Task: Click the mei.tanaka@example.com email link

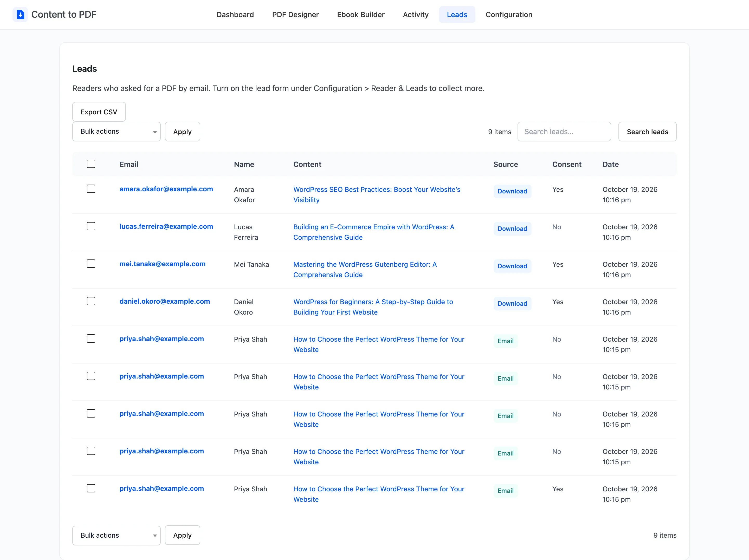Action: coord(162,264)
